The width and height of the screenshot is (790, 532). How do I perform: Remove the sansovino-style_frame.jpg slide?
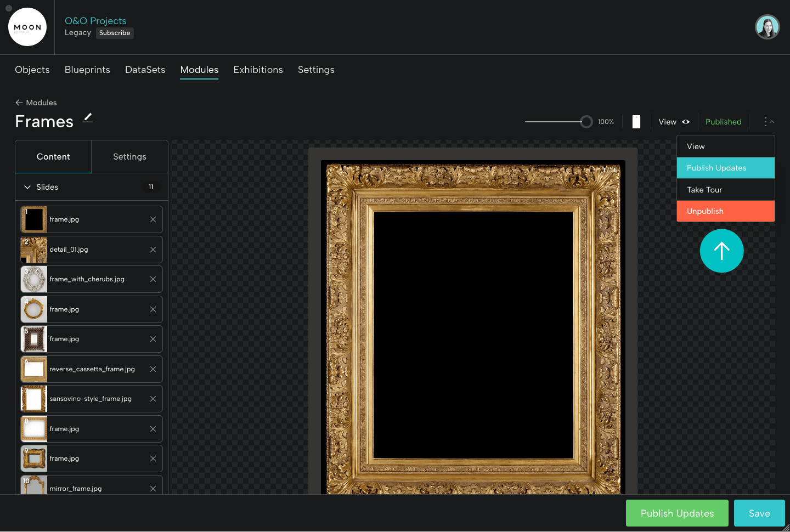click(153, 399)
